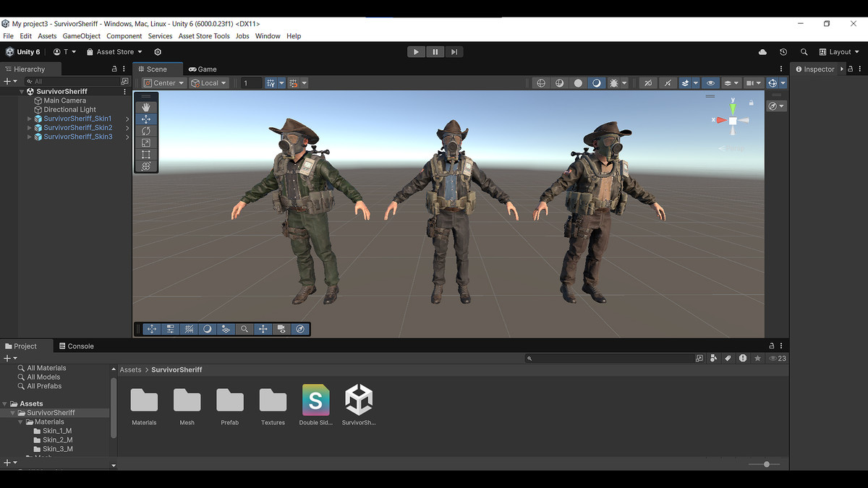Screen dimensions: 868x488
Task: Select the SurvivorSheriff scene asset
Action: [x=359, y=400]
